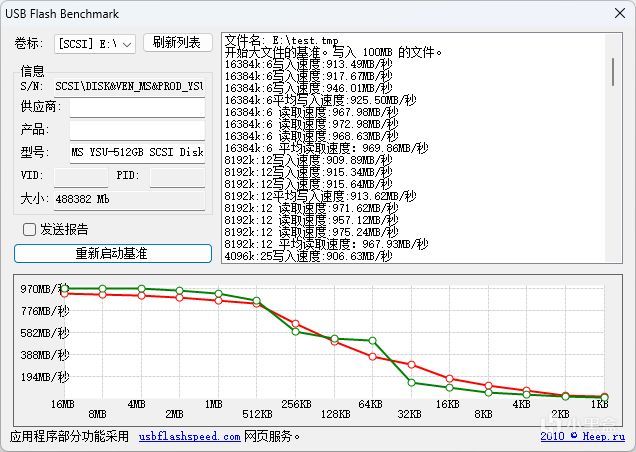Click the 128KB chart x-axis label
Viewport: 636px width, 452px height.
click(335, 414)
